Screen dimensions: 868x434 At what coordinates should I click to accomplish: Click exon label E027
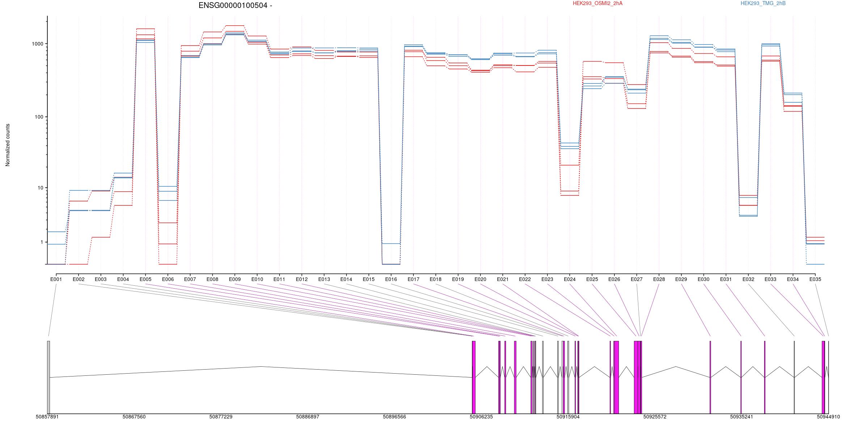[x=637, y=279]
